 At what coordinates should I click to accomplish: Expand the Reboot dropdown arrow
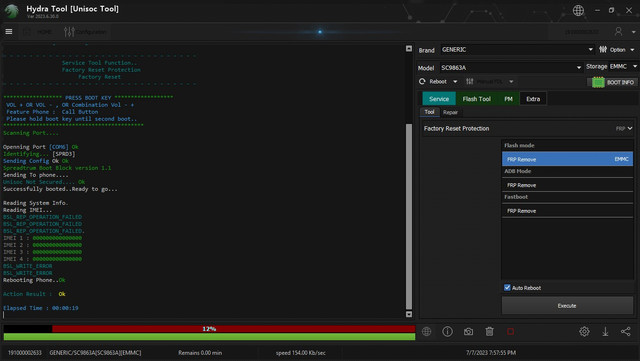[x=455, y=82]
